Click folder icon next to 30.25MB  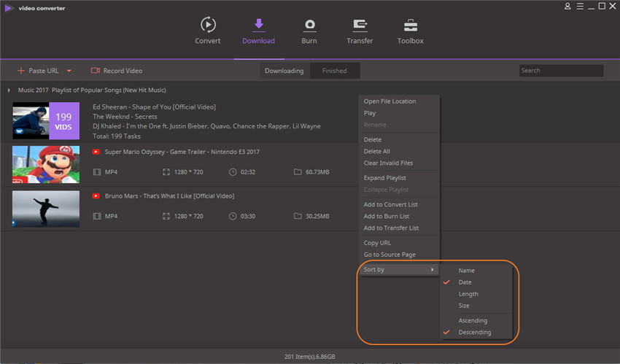298,216
